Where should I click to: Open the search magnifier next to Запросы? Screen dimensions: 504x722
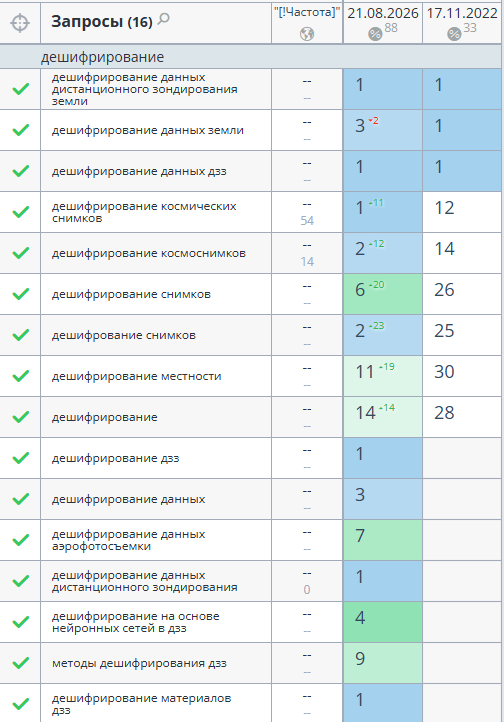[x=164, y=19]
